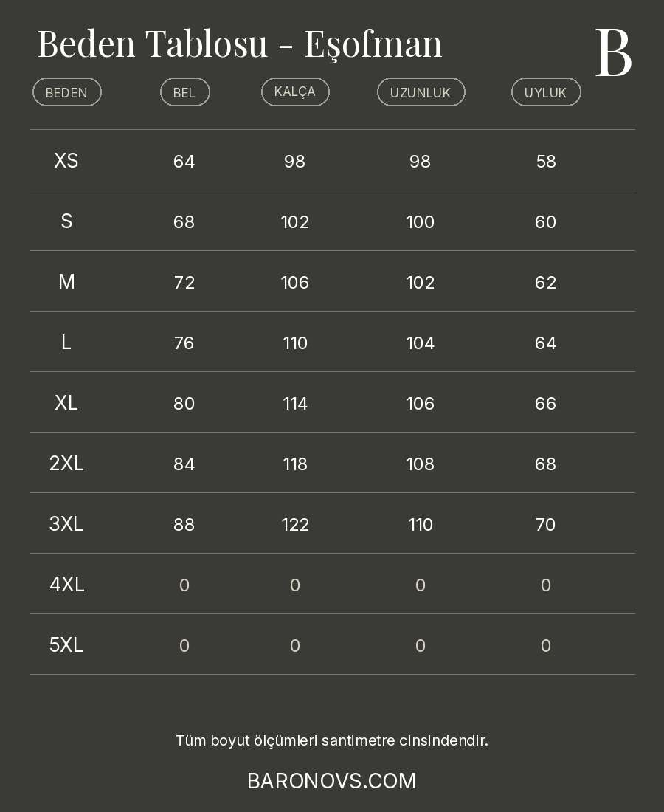This screenshot has height=812, width=664.
Task: Select the KALÇA column header pill
Action: (295, 92)
